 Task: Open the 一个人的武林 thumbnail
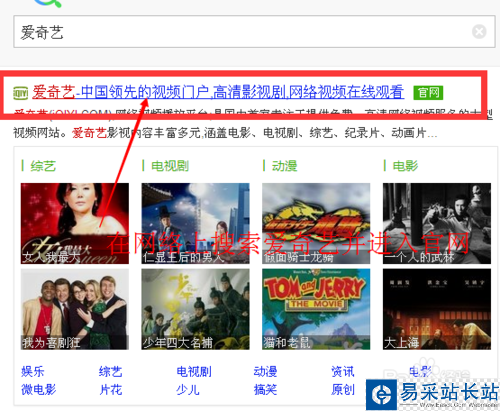click(x=437, y=223)
